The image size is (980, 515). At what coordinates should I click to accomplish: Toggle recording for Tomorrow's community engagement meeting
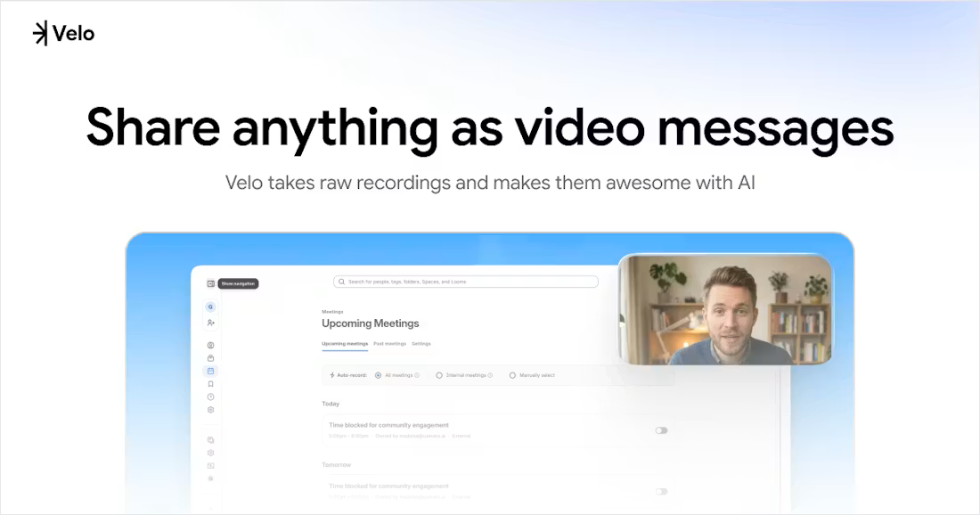pos(661,492)
